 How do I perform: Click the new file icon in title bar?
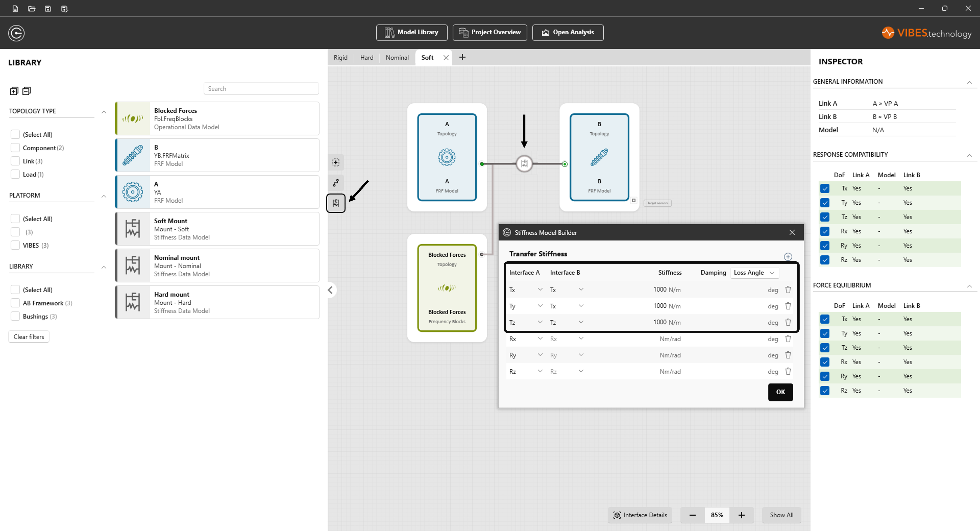point(15,8)
